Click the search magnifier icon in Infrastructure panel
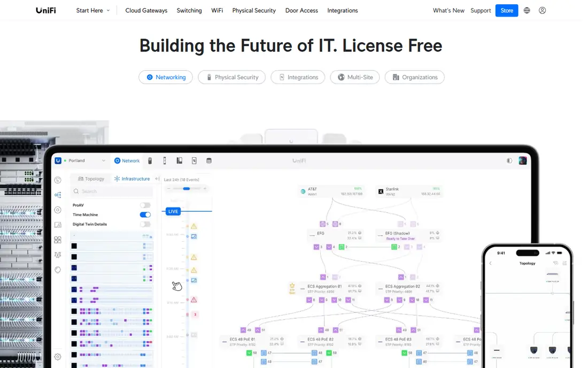 [76, 191]
